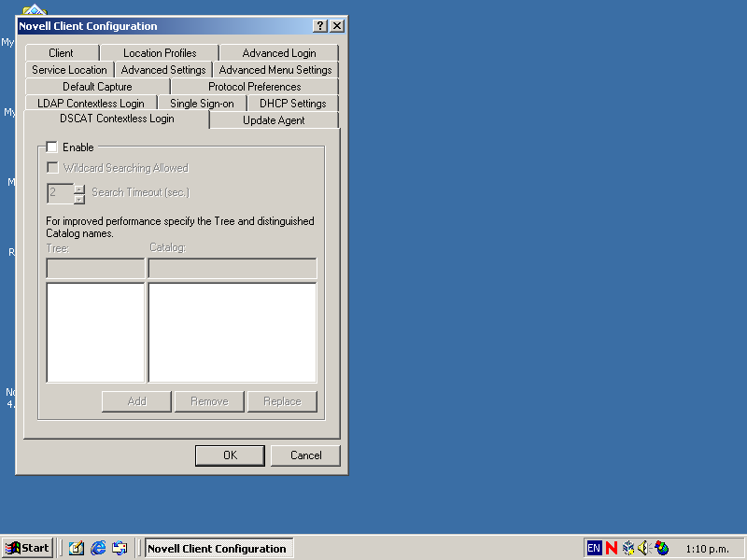This screenshot has height=560, width=747.
Task: Click the Tree name input field
Action: [x=95, y=268]
